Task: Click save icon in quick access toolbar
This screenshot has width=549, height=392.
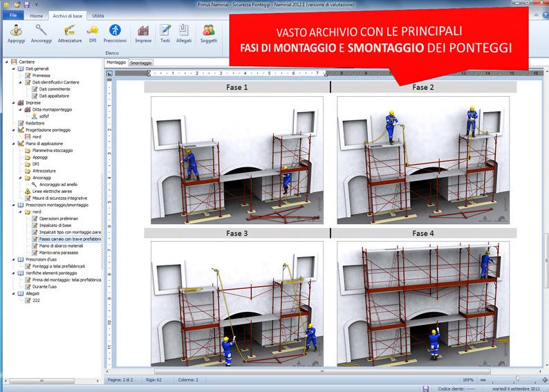Action: point(27,4)
